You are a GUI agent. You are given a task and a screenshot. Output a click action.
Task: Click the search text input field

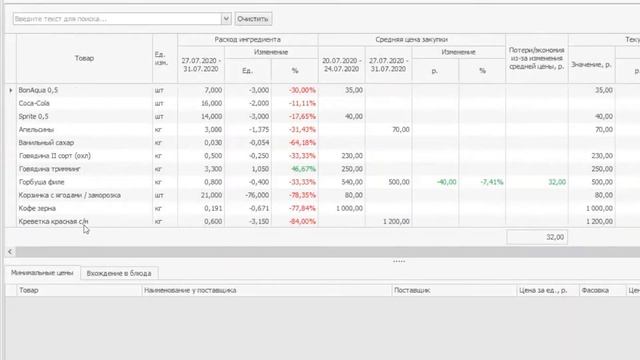tap(117, 19)
